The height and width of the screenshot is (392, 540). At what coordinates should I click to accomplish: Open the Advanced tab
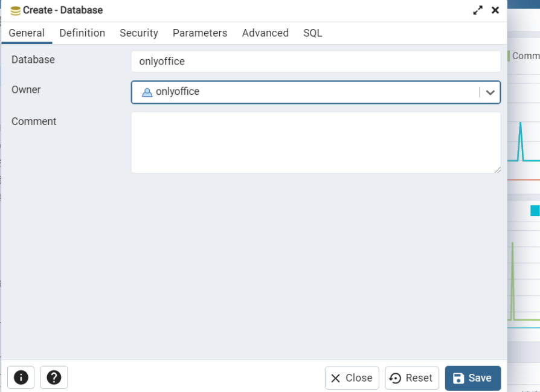point(265,33)
